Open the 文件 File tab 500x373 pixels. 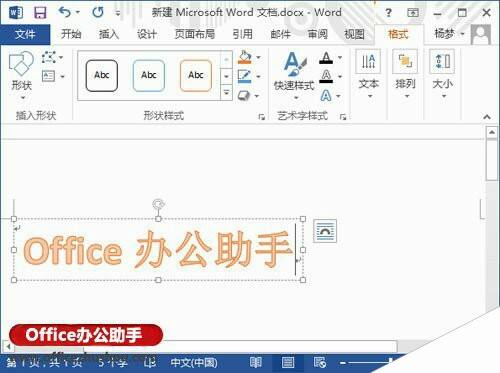pos(25,34)
